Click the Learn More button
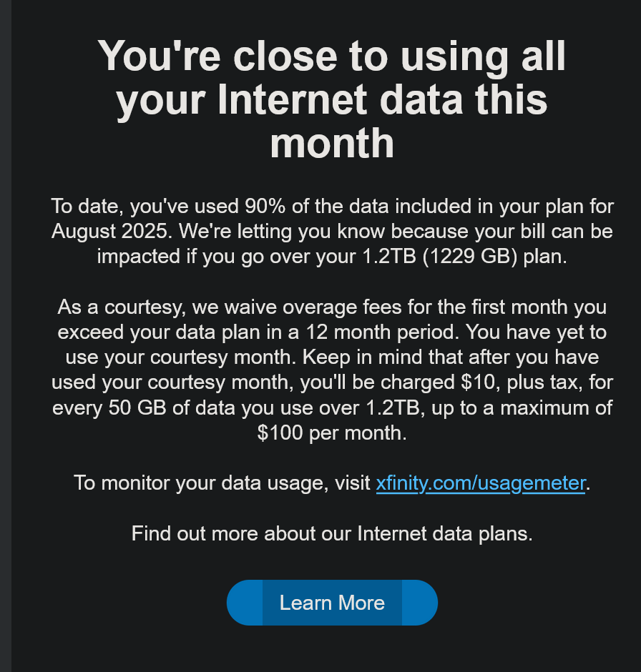Image resolution: width=641 pixels, height=672 pixels. pyautogui.click(x=332, y=603)
